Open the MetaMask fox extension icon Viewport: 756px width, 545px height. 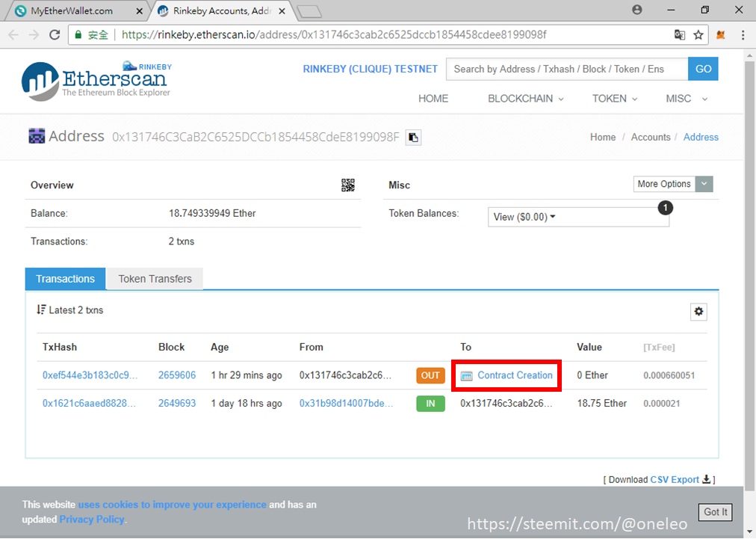click(x=721, y=34)
